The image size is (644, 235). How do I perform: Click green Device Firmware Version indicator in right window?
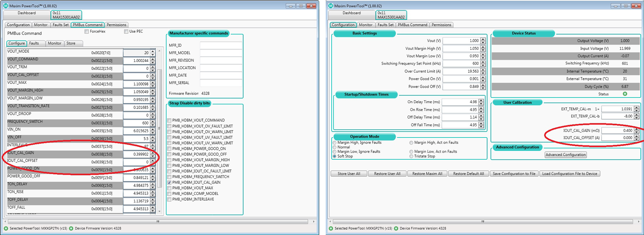396,228
